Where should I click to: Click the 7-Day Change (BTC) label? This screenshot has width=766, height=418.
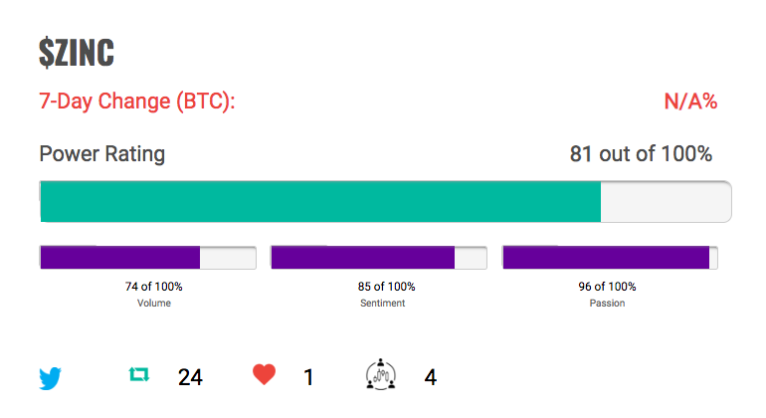click(x=137, y=102)
